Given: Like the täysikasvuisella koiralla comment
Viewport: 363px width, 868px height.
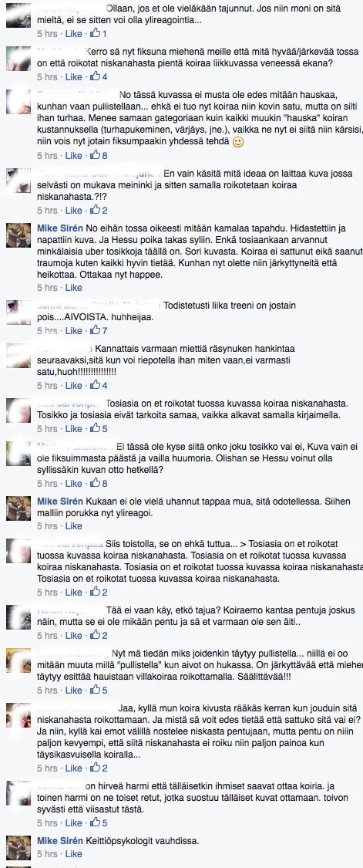Looking at the screenshot, I should tap(73, 768).
